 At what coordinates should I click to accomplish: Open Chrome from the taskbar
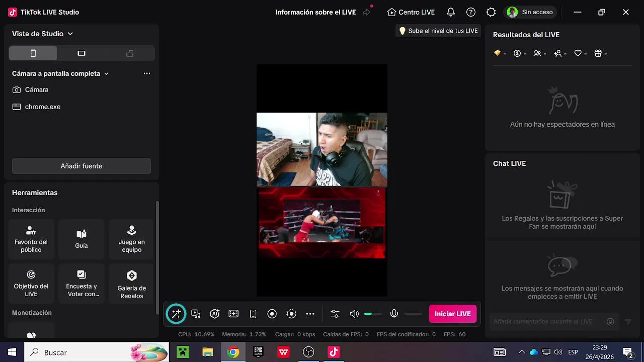(233, 352)
